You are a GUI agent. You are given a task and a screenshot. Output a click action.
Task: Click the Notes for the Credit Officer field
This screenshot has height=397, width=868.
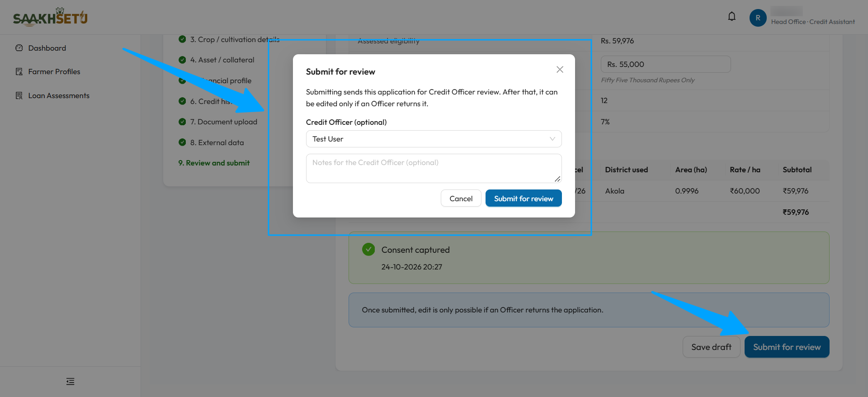434,168
